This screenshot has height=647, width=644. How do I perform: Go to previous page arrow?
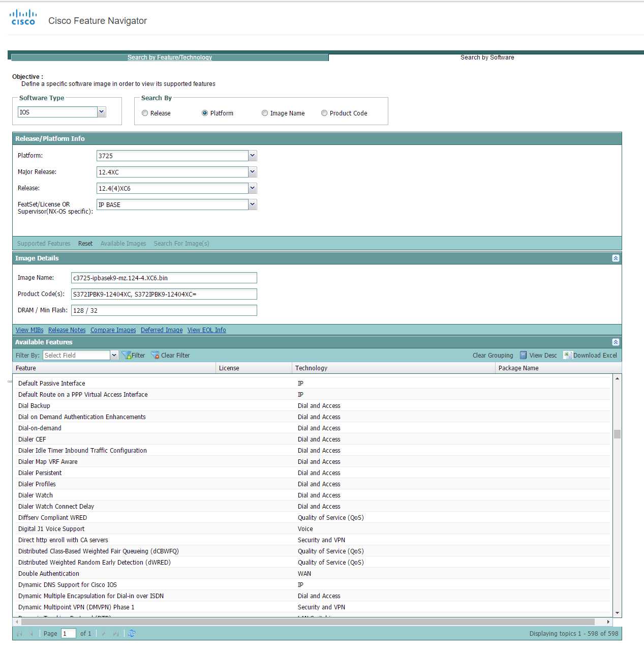(x=32, y=634)
